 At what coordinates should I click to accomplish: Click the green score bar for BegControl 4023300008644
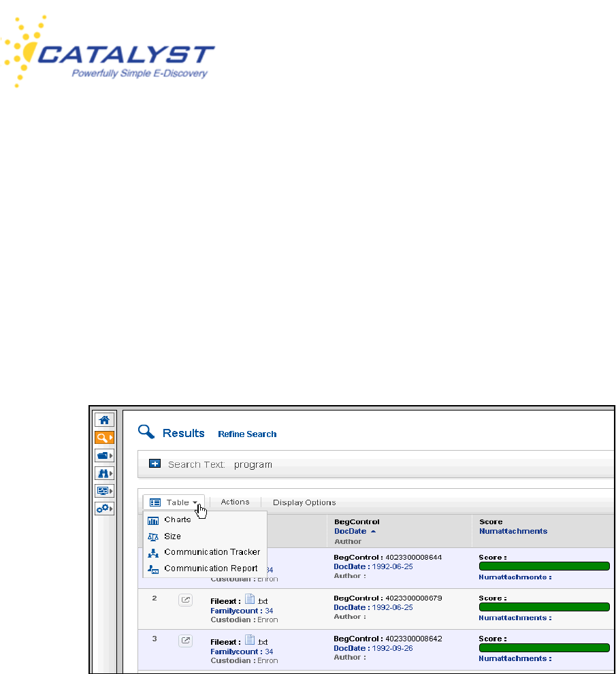(x=545, y=566)
